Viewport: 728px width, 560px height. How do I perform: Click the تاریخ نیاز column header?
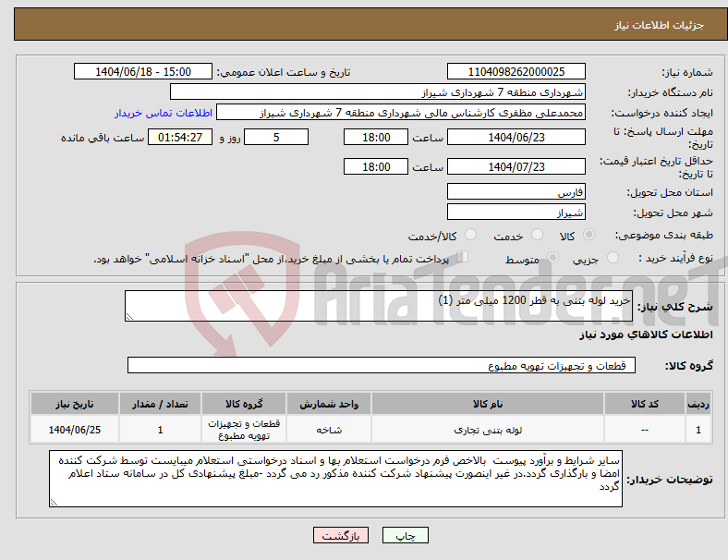(74, 404)
